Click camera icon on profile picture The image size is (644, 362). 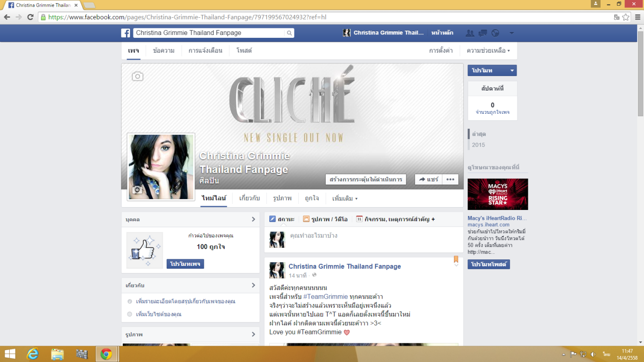[x=137, y=190]
